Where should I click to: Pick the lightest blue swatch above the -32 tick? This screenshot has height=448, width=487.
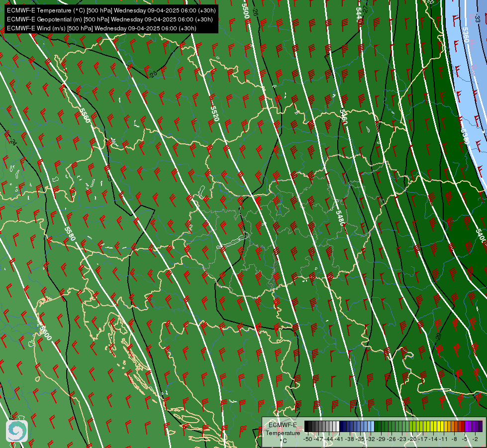pos(373,426)
